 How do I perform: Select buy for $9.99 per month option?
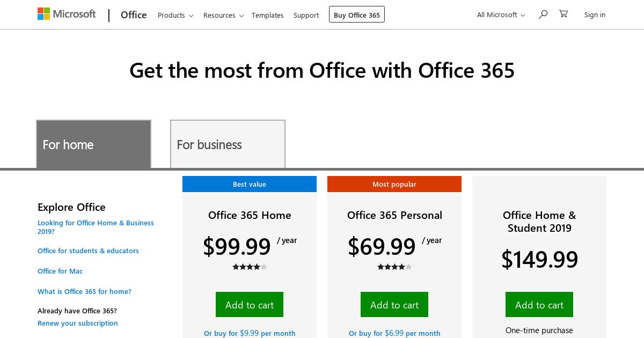click(250, 333)
